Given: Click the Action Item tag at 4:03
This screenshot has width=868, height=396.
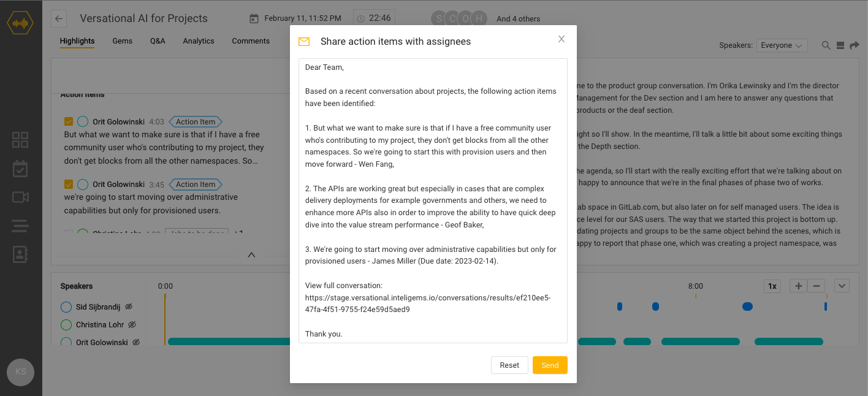Looking at the screenshot, I should pos(196,122).
